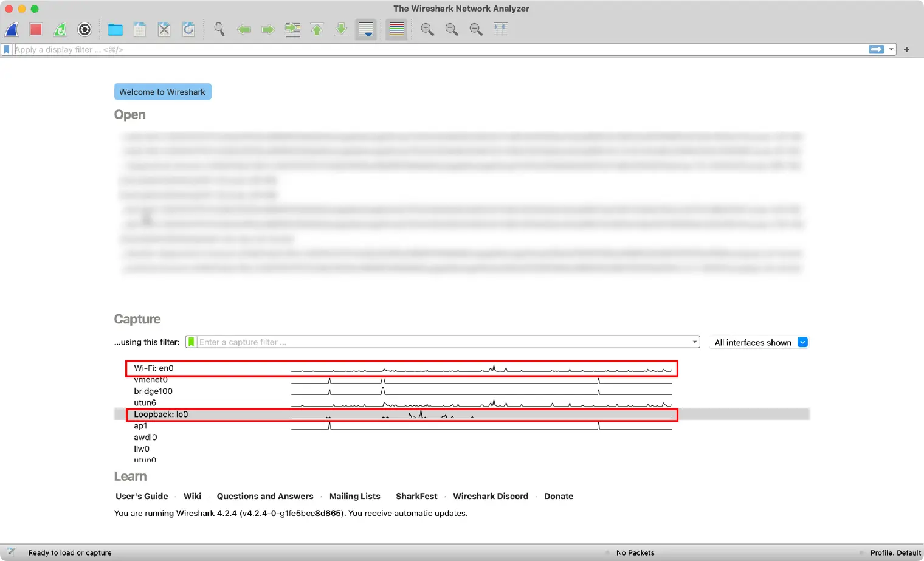Screen dimensions: 924x561
Task: Restart the current capture with the green fin
Action: [x=60, y=29]
